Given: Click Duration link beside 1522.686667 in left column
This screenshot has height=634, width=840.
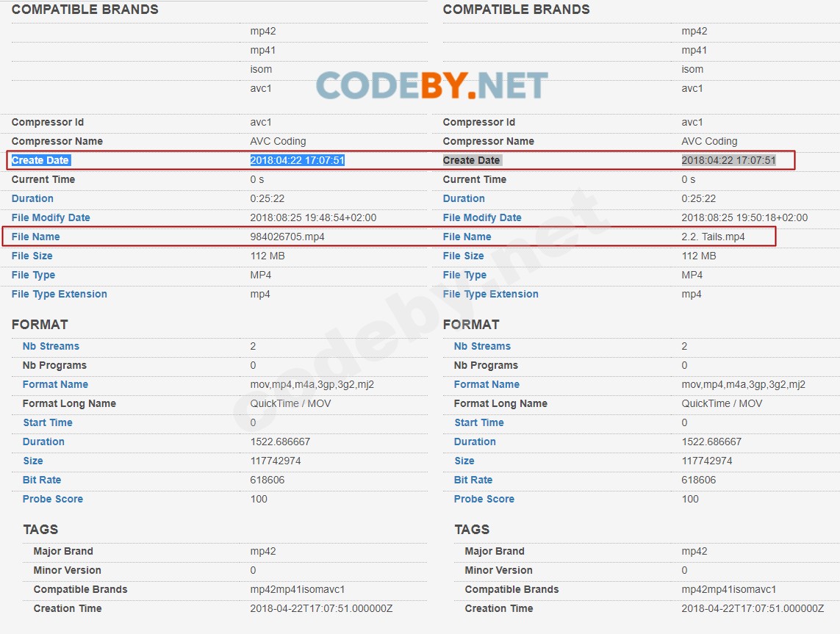Looking at the screenshot, I should click(43, 442).
